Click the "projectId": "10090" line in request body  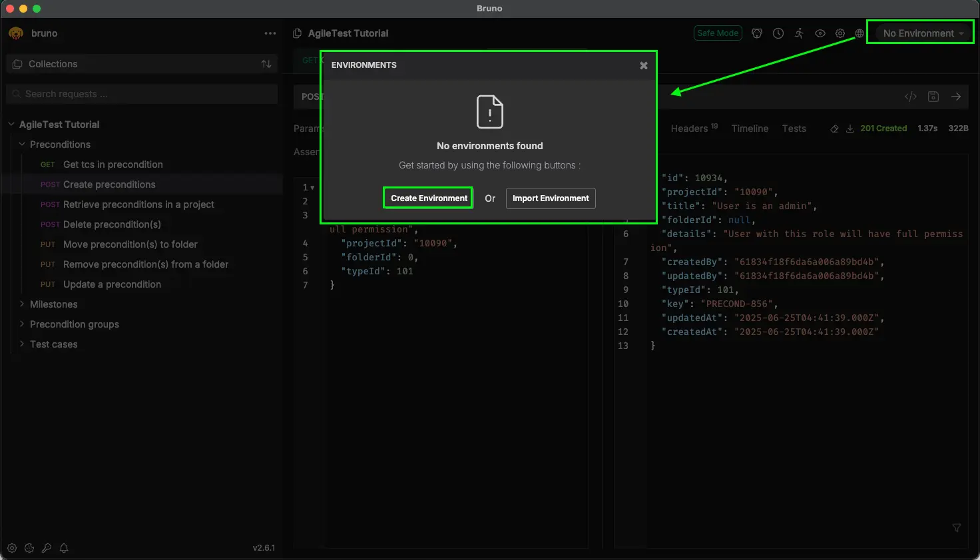399,243
